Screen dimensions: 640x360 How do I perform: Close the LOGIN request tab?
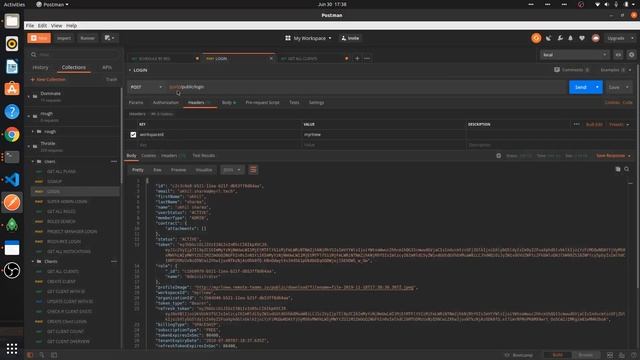tap(271, 58)
